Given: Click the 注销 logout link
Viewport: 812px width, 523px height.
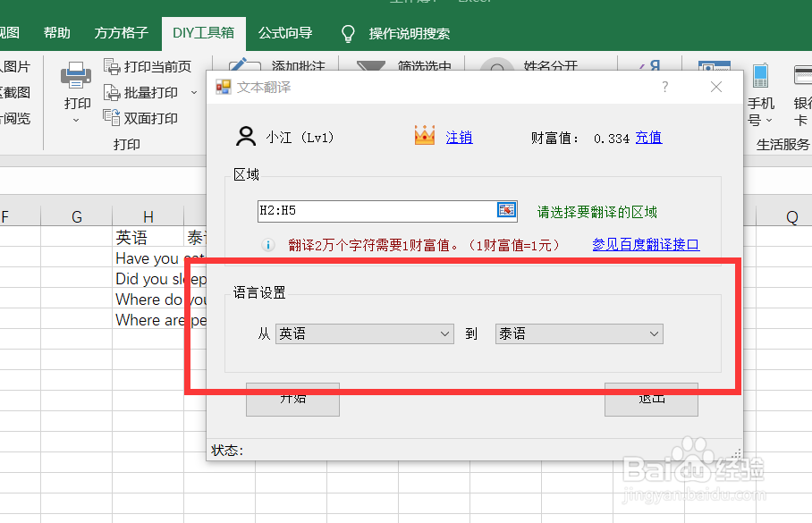Looking at the screenshot, I should (460, 137).
